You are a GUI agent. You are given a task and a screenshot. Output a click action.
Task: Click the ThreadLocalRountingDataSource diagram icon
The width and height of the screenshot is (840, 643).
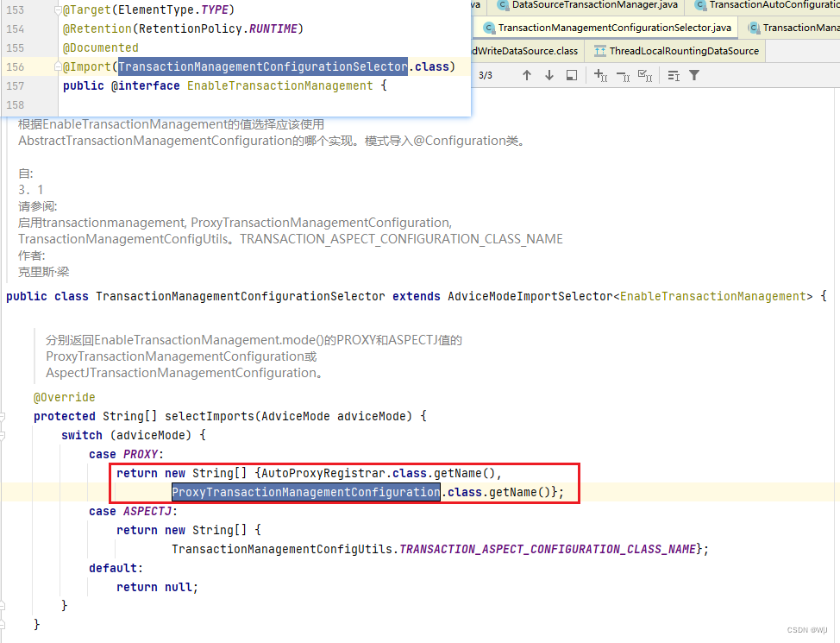tap(600, 51)
